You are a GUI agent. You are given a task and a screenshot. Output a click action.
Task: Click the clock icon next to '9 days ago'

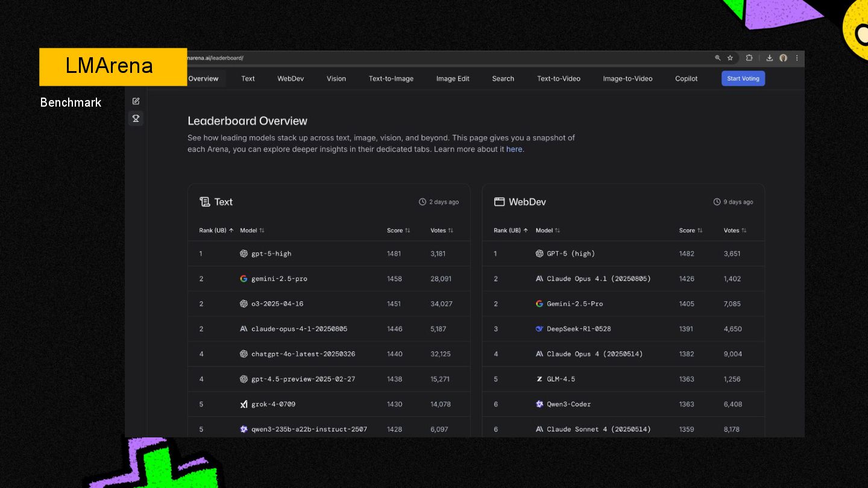coord(717,202)
